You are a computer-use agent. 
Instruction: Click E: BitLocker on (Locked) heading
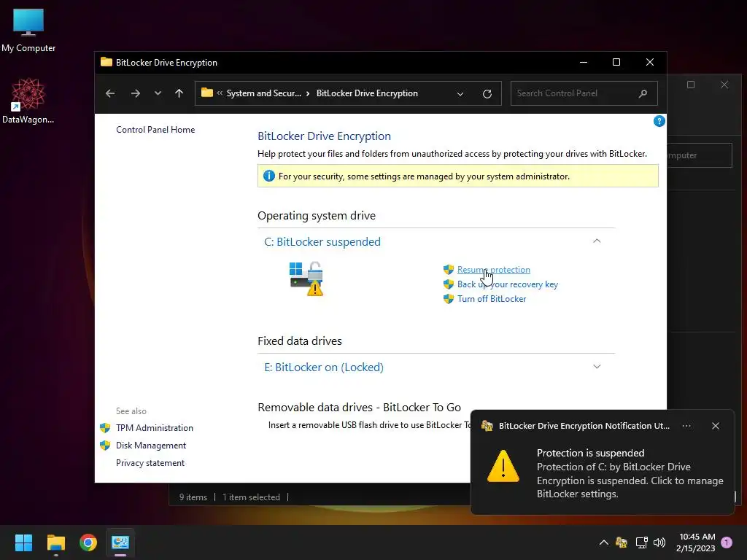point(323,367)
